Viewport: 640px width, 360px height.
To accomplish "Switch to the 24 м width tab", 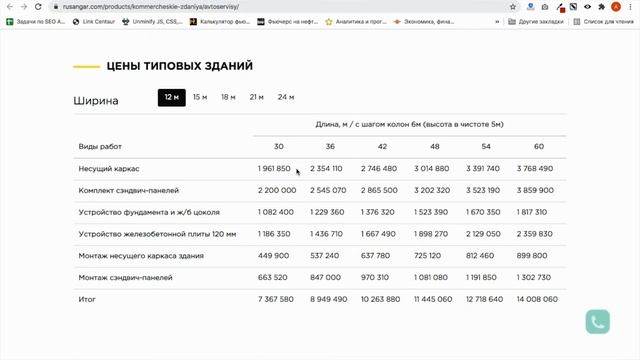I will pos(286,98).
